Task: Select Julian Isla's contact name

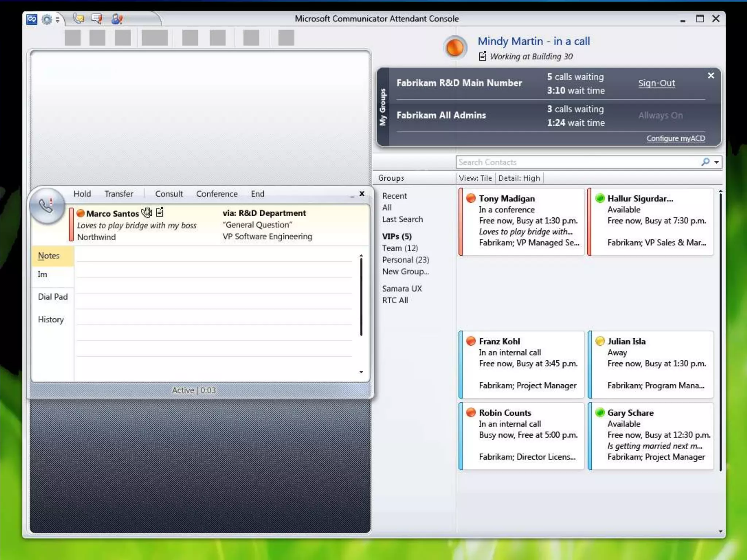Action: (626, 342)
